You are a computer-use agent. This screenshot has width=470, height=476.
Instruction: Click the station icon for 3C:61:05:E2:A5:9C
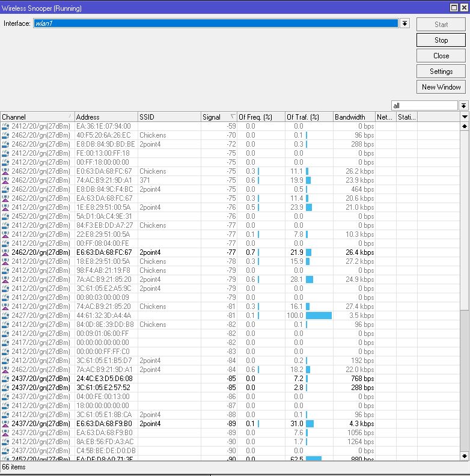tap(5, 288)
